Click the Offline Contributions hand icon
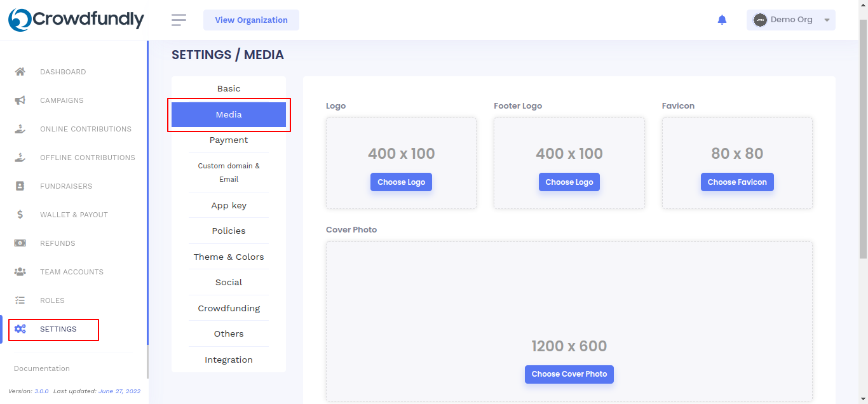The width and height of the screenshot is (868, 404). [x=20, y=158]
